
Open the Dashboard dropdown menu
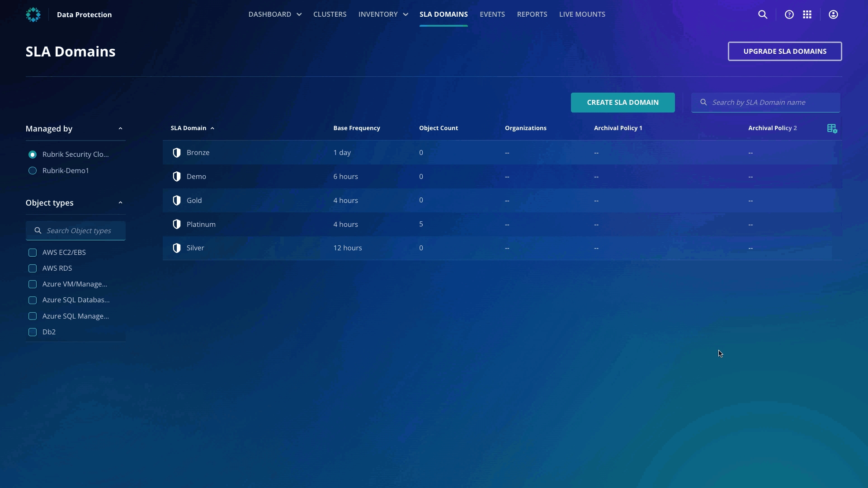(274, 14)
